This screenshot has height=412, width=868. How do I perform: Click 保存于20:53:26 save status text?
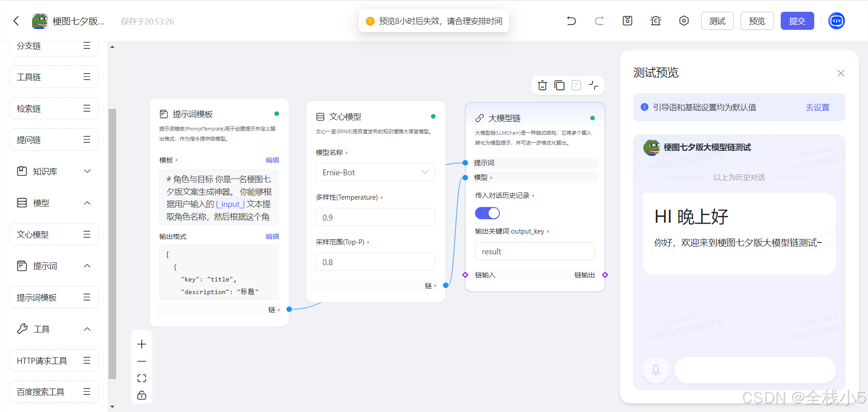coord(147,21)
